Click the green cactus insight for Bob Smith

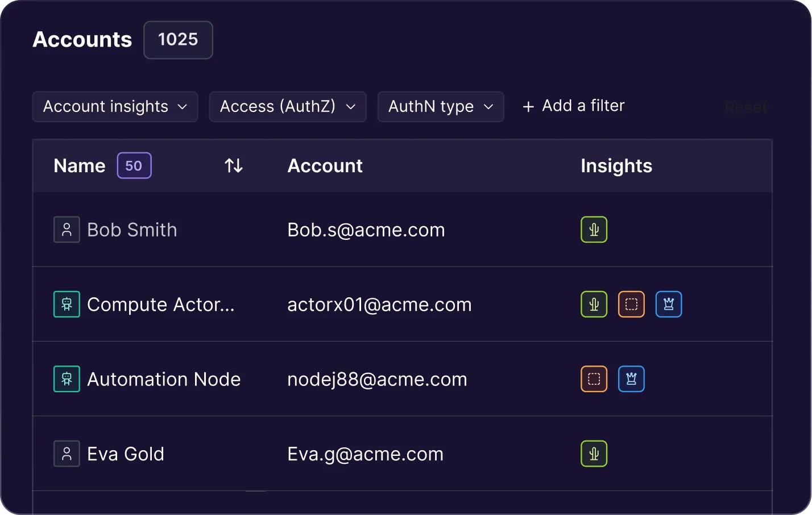click(594, 230)
